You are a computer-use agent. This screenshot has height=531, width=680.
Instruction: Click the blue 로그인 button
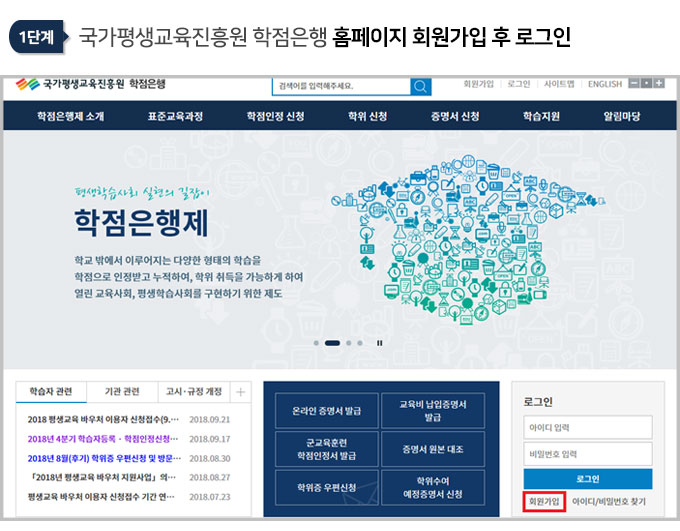588,479
